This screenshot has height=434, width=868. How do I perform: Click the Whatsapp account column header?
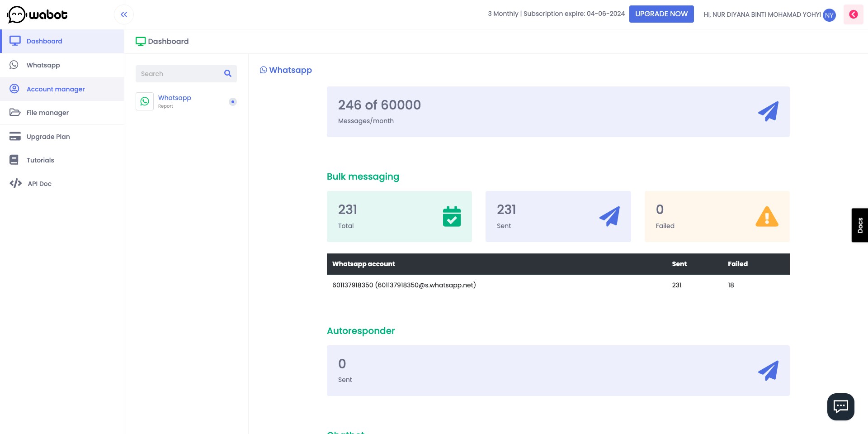363,264
